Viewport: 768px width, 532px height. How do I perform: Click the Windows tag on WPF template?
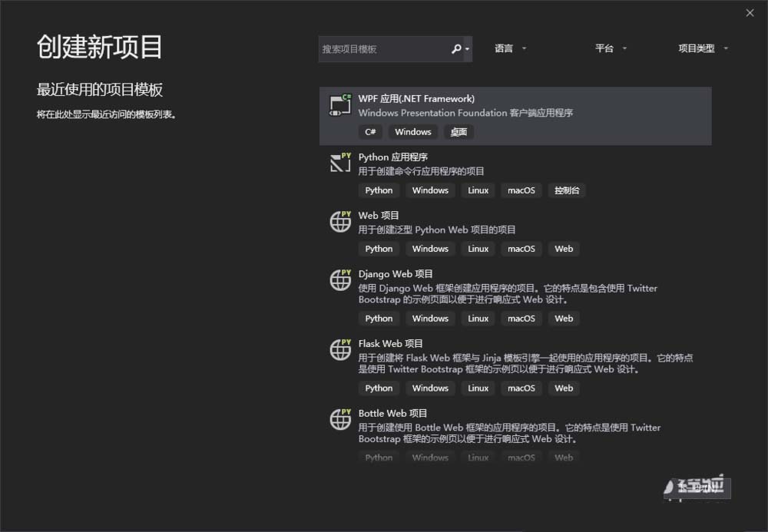(413, 131)
